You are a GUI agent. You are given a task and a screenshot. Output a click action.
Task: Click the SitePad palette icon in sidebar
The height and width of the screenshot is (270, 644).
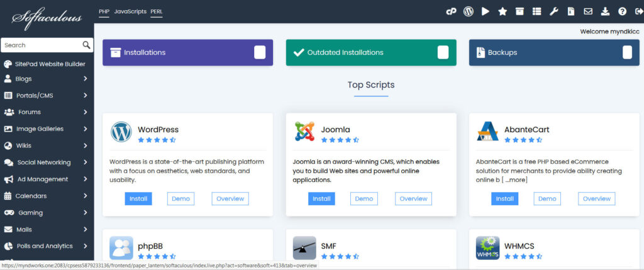(x=8, y=64)
